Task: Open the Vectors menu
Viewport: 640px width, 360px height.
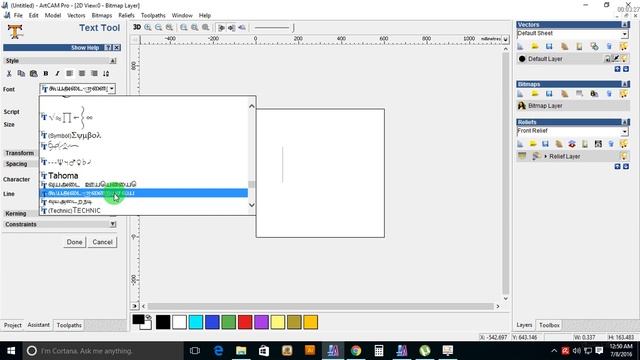Action: point(76,16)
